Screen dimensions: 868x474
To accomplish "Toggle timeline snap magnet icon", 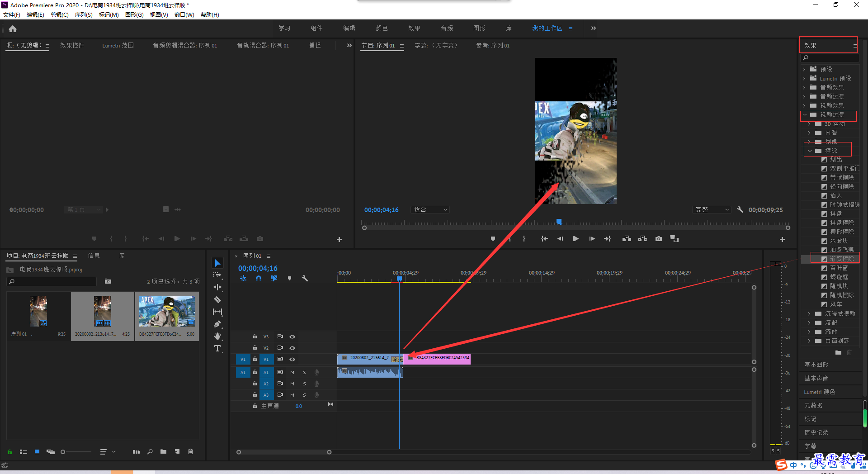I will coord(259,279).
